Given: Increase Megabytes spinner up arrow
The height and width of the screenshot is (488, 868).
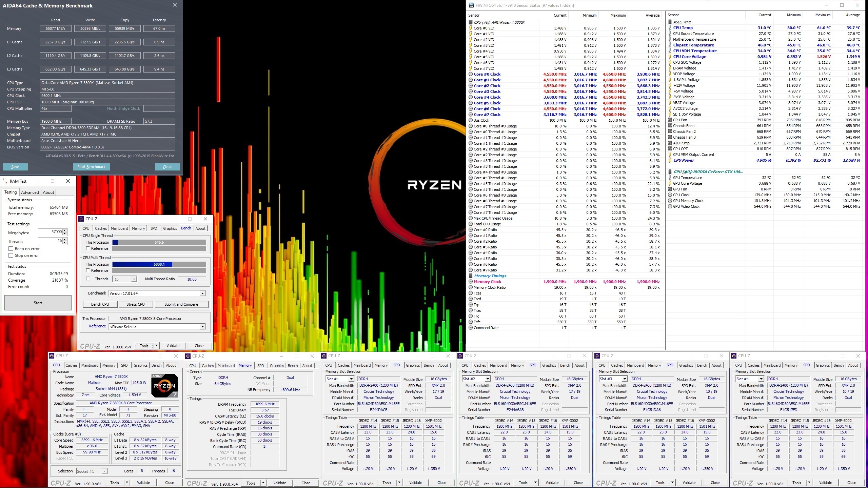Looking at the screenshot, I should pos(65,230).
